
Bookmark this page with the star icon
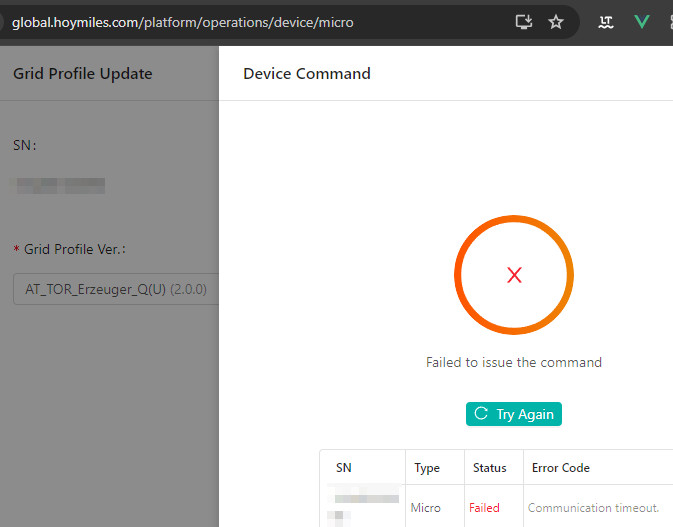556,21
